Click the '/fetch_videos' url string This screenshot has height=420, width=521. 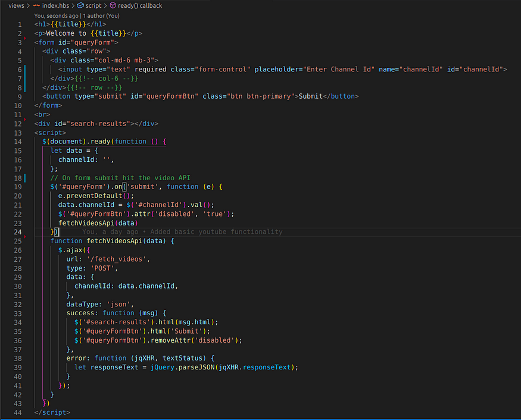[x=116, y=259]
